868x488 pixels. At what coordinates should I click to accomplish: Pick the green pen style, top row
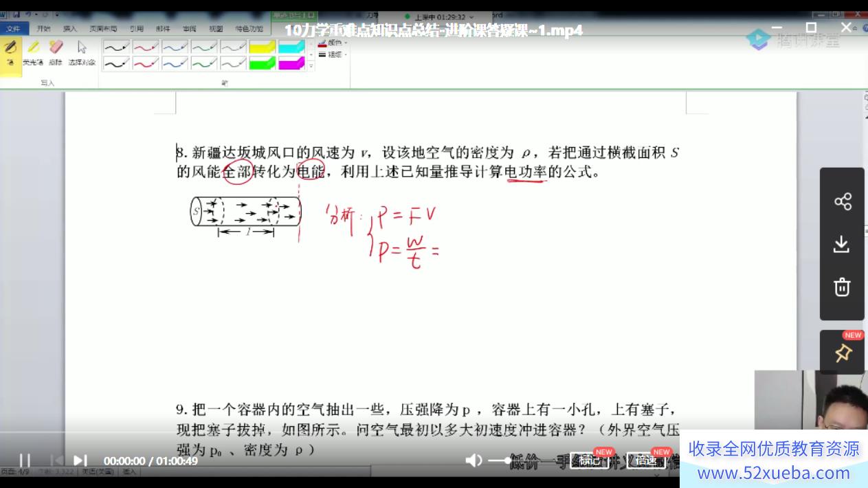pyautogui.click(x=204, y=47)
